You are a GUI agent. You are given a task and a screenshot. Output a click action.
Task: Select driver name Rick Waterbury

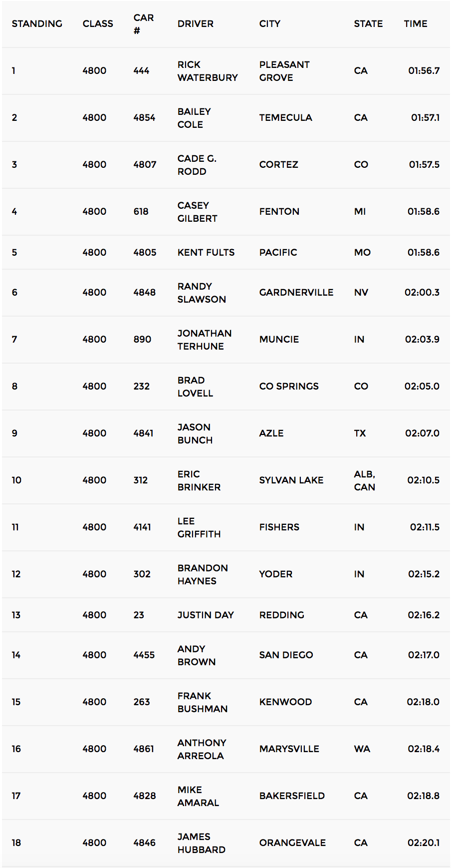pos(208,71)
